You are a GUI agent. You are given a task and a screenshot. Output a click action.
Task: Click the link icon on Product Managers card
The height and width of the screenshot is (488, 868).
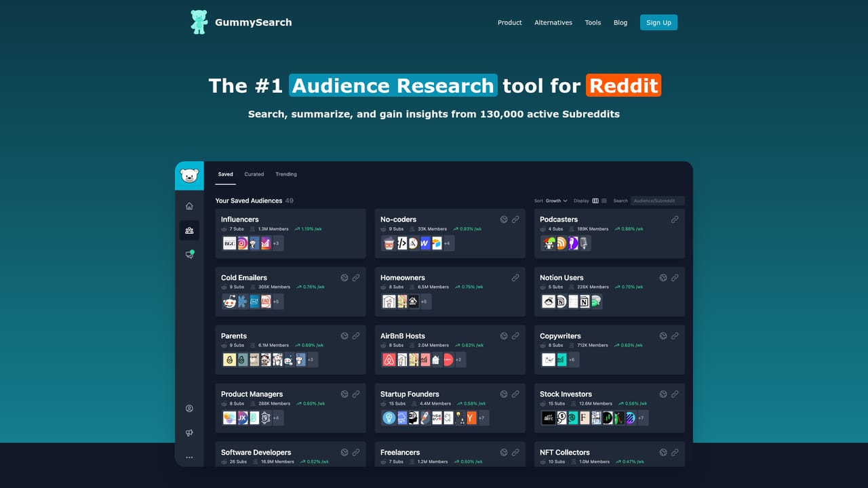356,394
